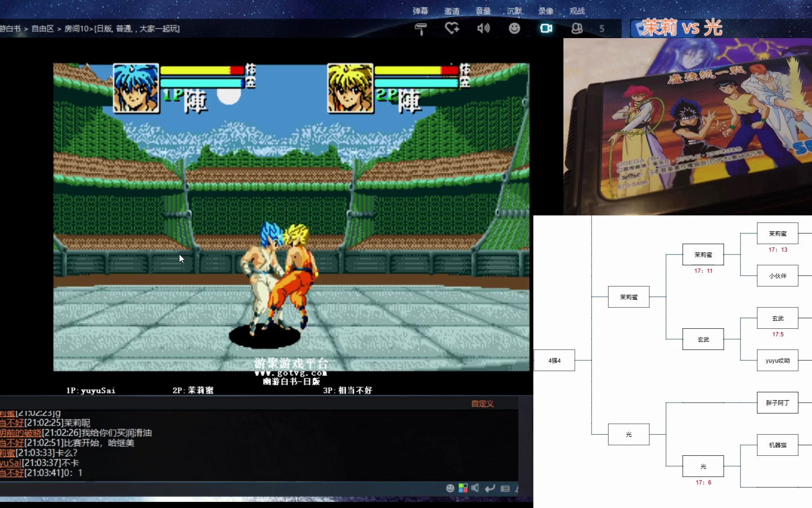Click the 1P player portrait
The image size is (812, 508).
click(x=136, y=88)
